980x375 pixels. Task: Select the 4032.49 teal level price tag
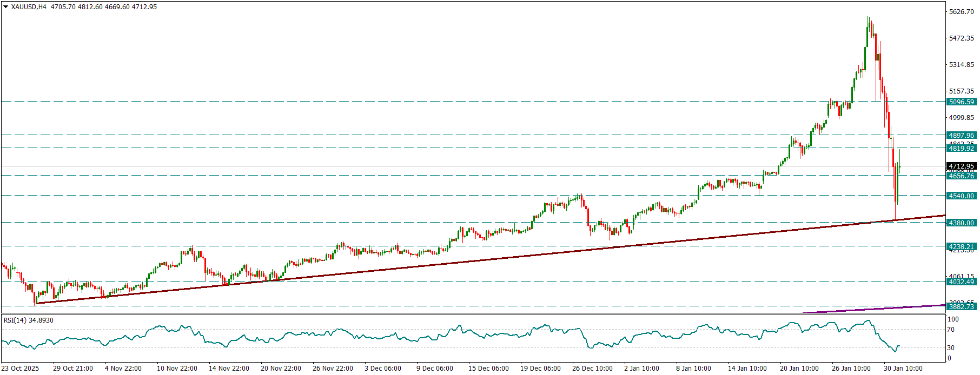point(961,282)
